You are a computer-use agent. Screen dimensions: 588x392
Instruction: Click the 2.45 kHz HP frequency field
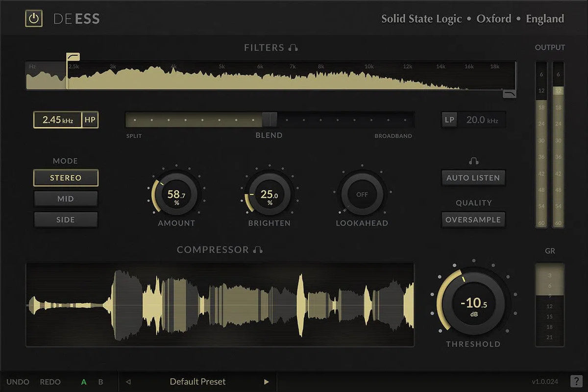point(58,119)
